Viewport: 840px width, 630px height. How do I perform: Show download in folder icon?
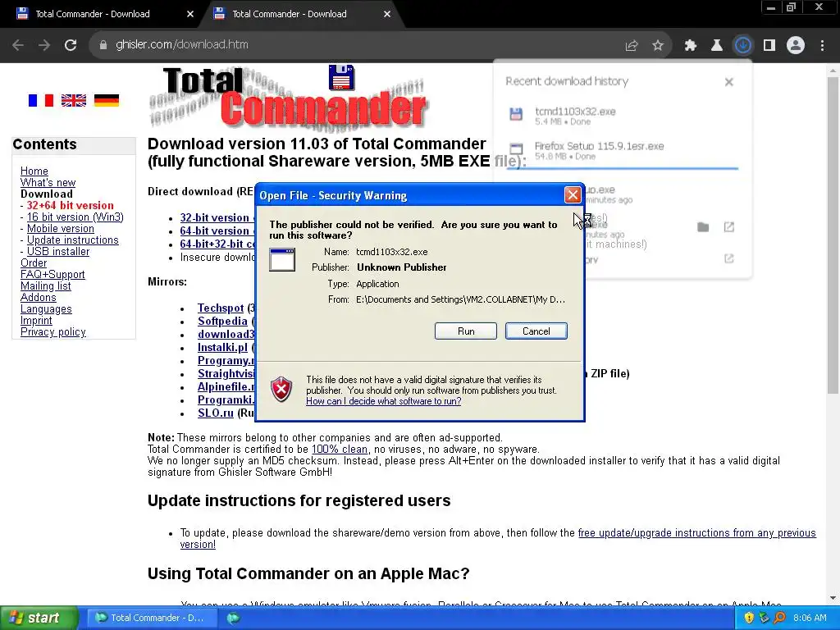(703, 227)
